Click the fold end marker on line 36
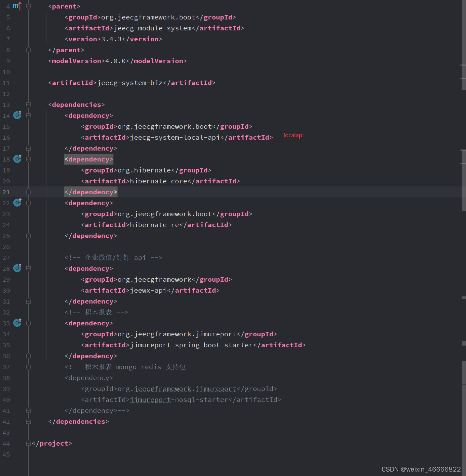 [x=29, y=356]
